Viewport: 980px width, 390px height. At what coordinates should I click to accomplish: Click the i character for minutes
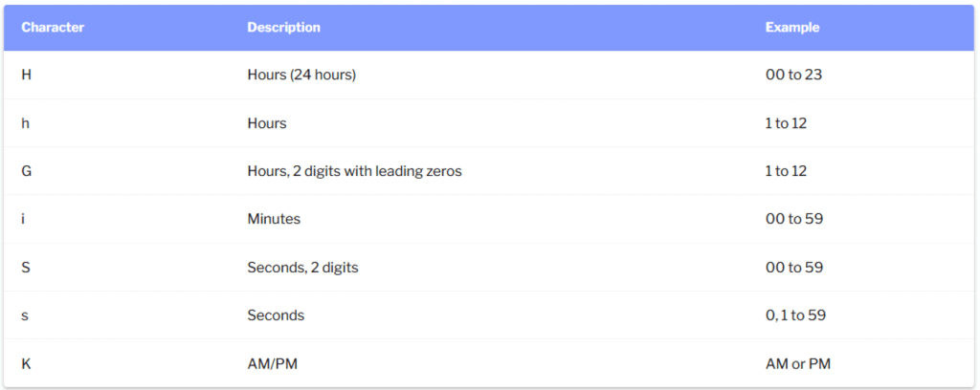pos(23,219)
